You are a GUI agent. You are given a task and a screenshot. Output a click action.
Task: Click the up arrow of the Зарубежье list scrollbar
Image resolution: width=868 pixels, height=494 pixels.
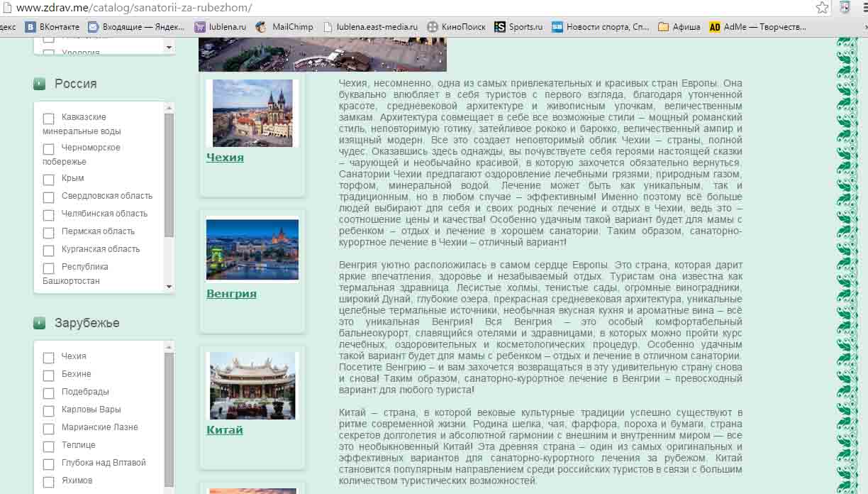pos(169,347)
